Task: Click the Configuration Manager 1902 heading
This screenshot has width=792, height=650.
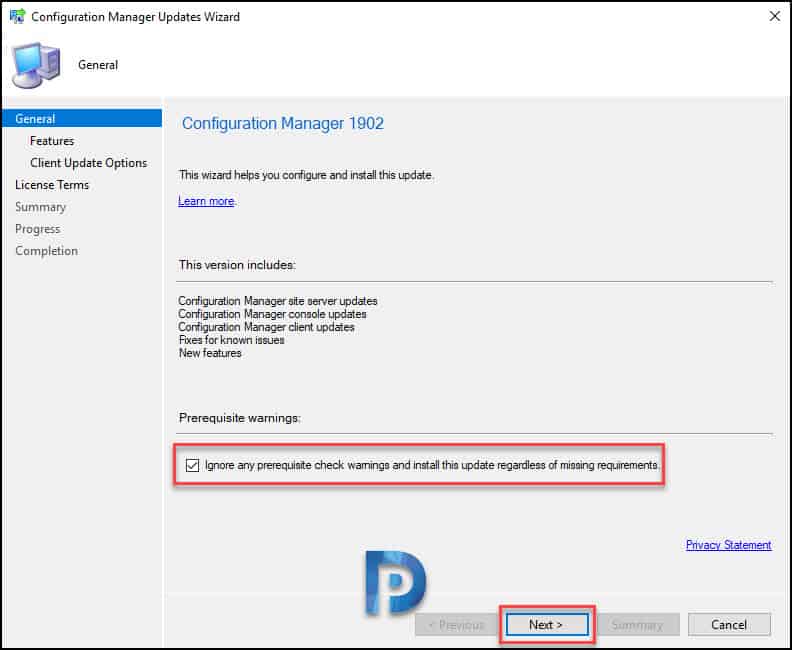Action: [x=283, y=123]
